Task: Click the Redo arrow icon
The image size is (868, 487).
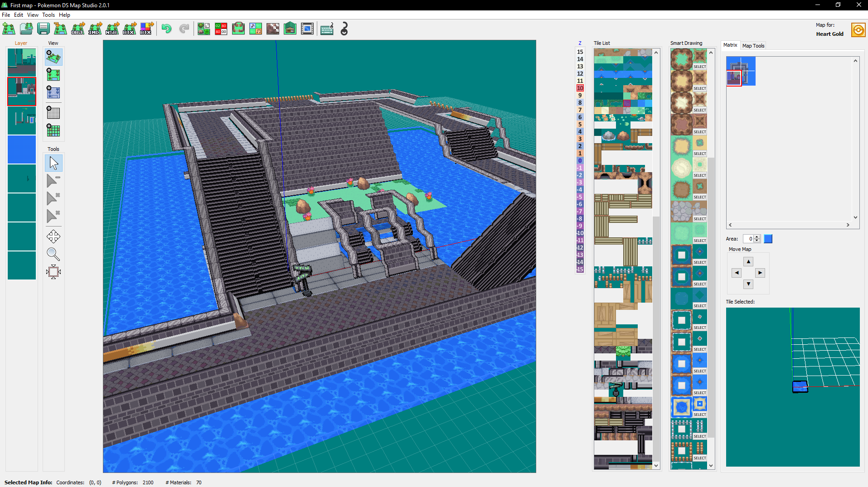Action: (184, 29)
